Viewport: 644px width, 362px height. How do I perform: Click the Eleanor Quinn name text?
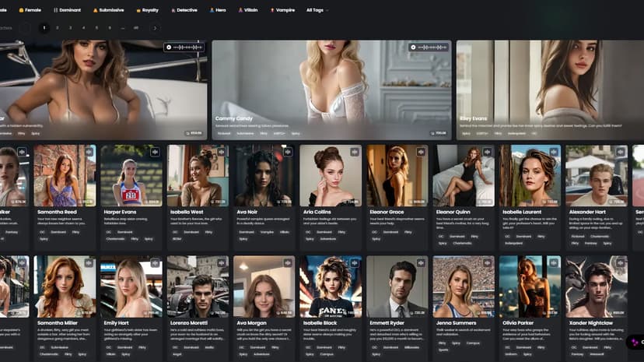click(453, 212)
